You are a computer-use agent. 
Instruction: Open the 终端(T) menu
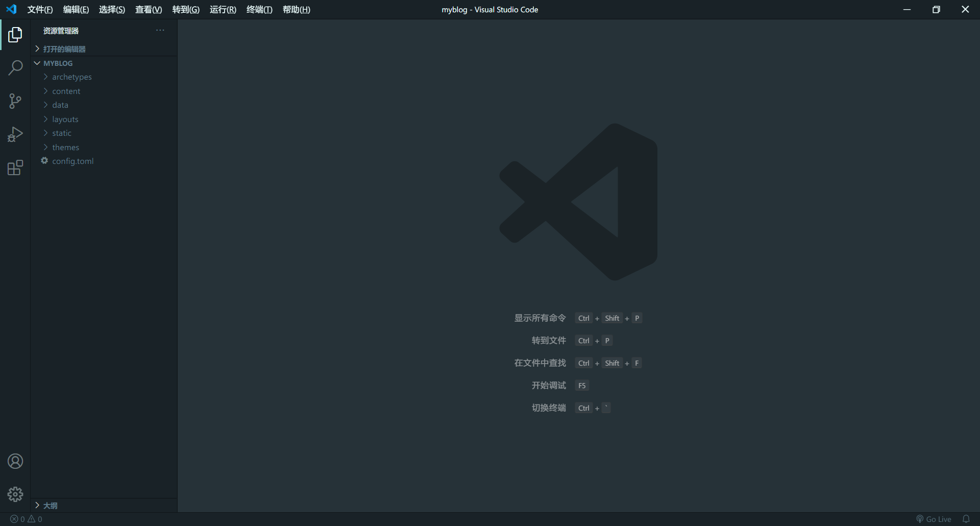coord(259,10)
